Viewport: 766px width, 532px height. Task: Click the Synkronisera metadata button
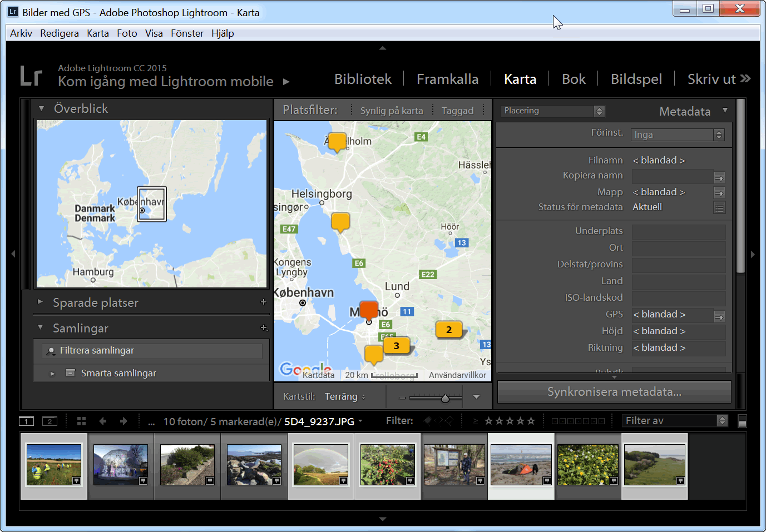point(614,392)
